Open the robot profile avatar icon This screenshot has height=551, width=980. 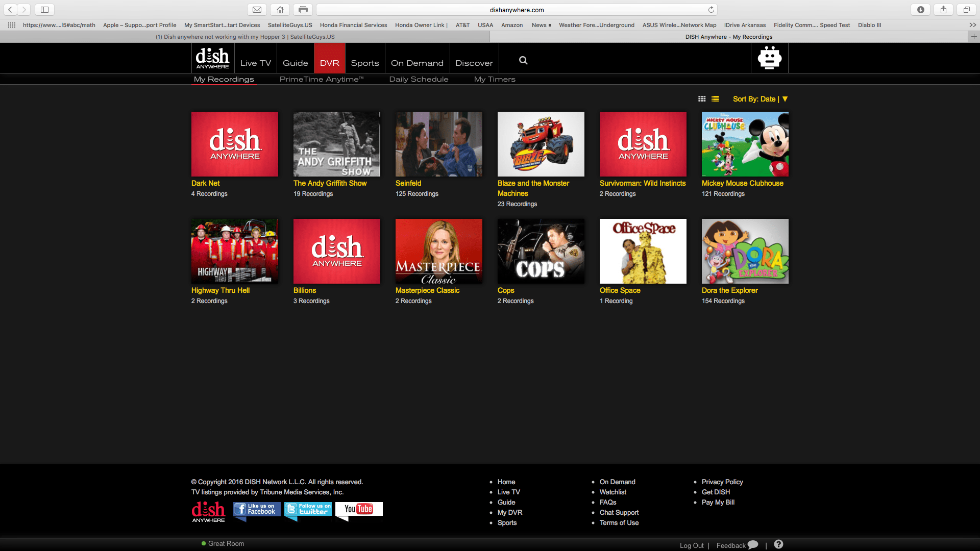tap(770, 58)
